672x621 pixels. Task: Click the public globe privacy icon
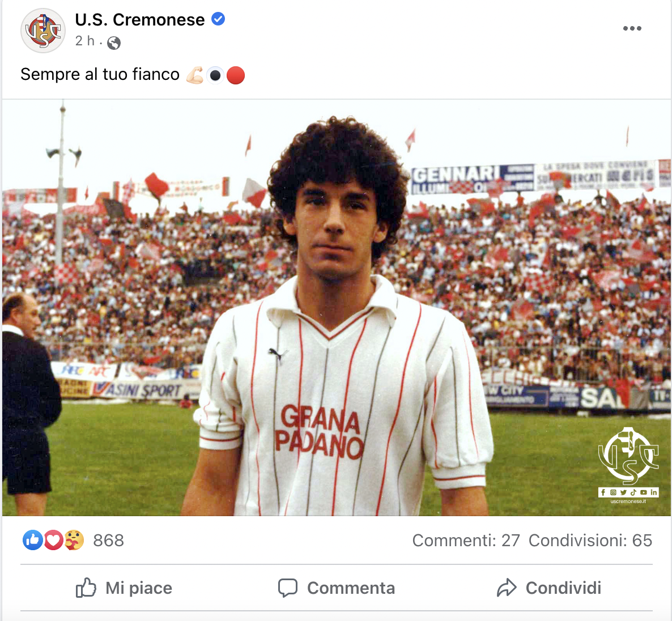click(x=113, y=43)
